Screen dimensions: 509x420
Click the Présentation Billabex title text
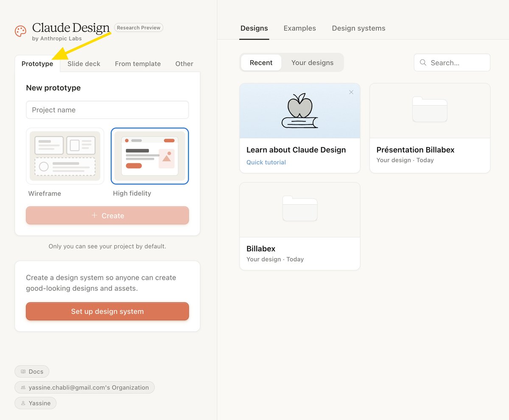415,150
